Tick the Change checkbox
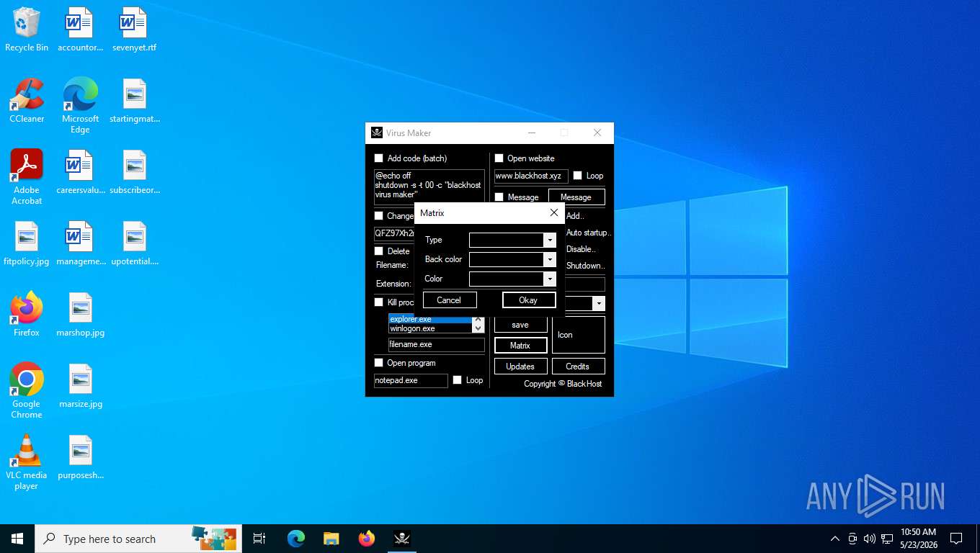The image size is (980, 553). coord(379,216)
